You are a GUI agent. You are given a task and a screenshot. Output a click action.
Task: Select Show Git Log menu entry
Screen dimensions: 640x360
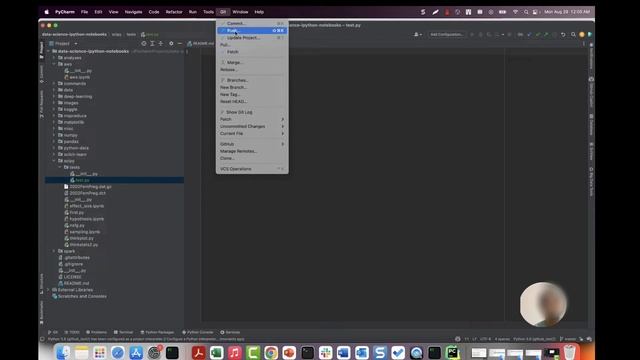click(252, 112)
